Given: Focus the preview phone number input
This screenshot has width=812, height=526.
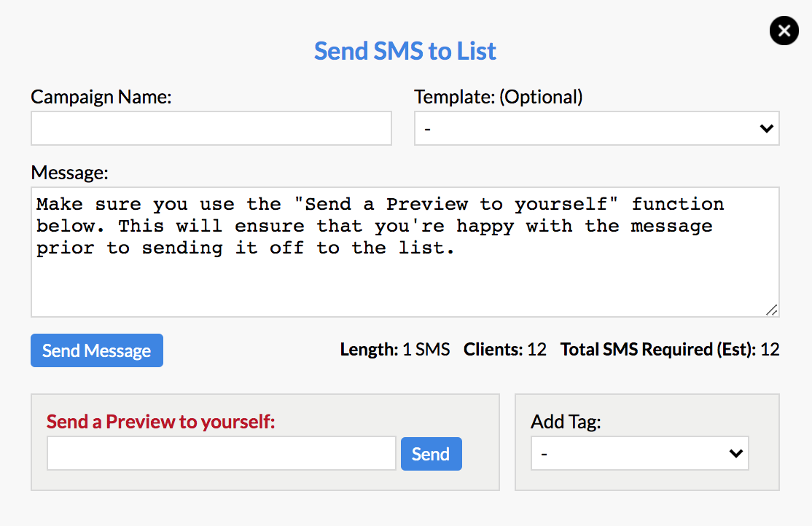Looking at the screenshot, I should coord(222,454).
